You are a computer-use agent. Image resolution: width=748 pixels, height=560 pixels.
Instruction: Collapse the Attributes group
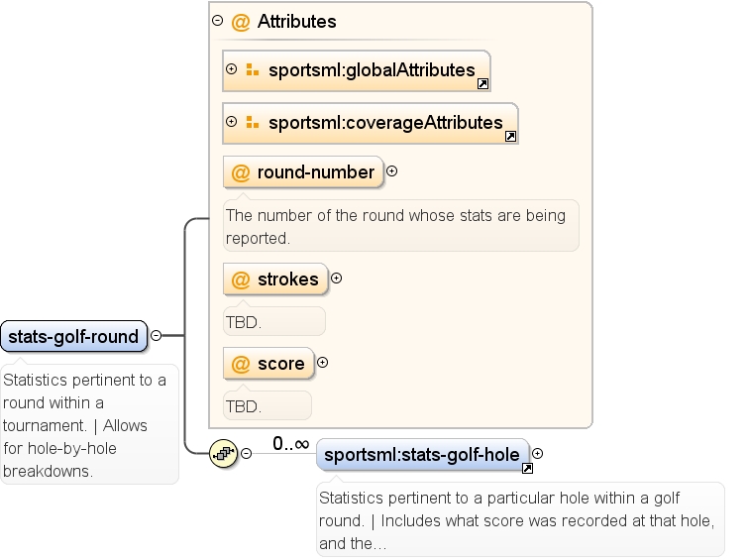coord(218,21)
